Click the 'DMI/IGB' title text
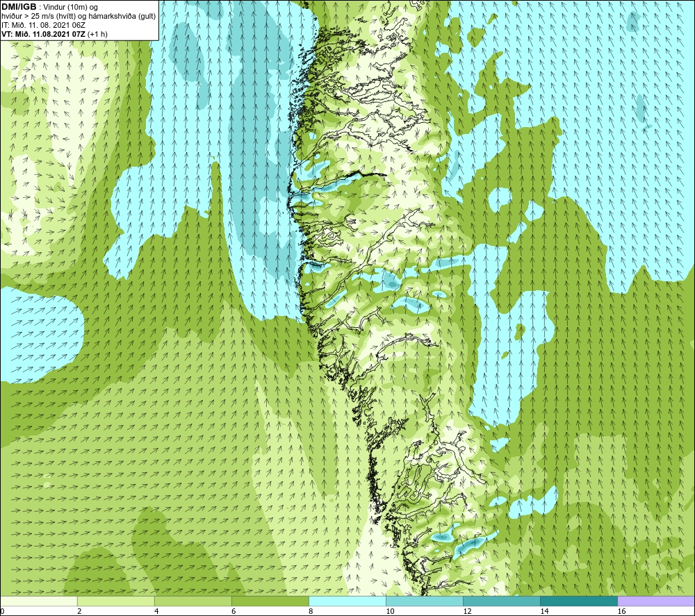Viewport: 695px width, 616px height. pyautogui.click(x=19, y=7)
